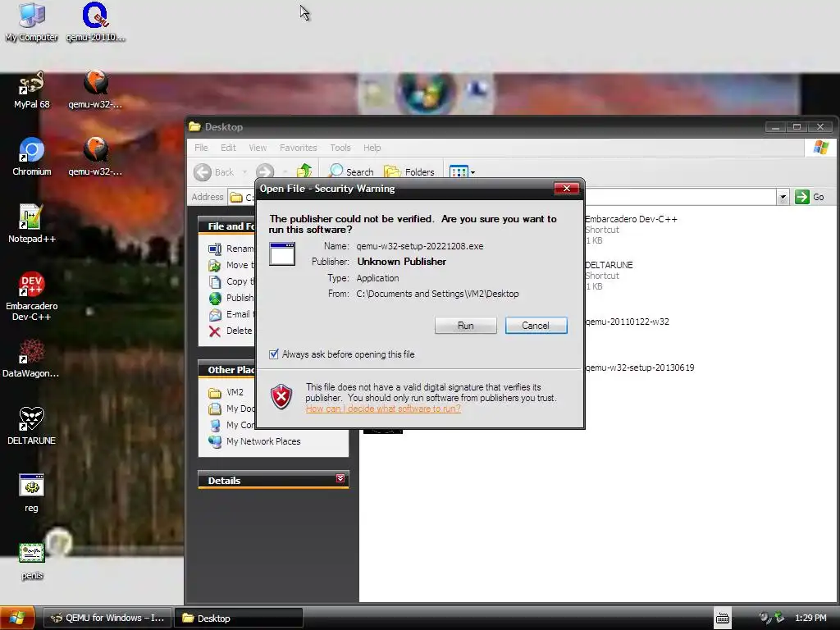Click Cancel in the Security Warning dialog
840x630 pixels.
(x=536, y=326)
